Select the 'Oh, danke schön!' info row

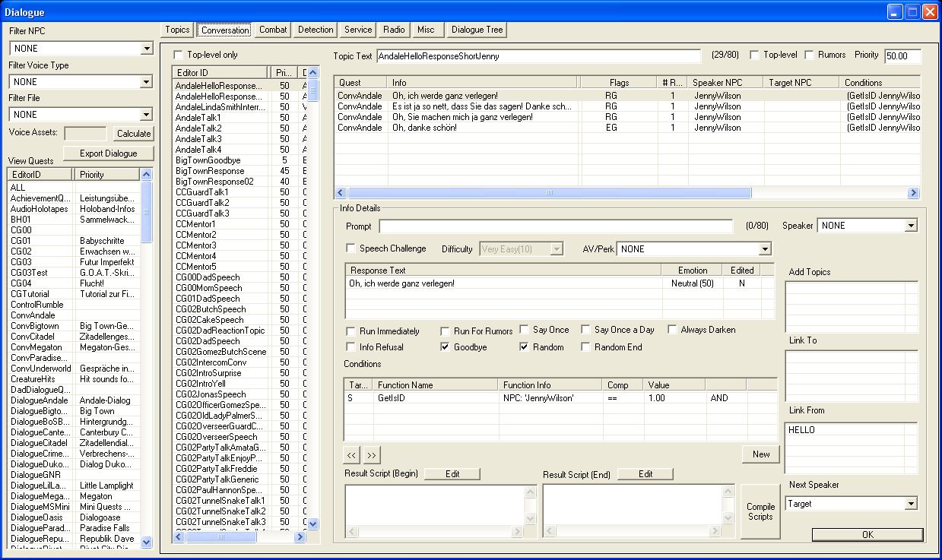627,128
